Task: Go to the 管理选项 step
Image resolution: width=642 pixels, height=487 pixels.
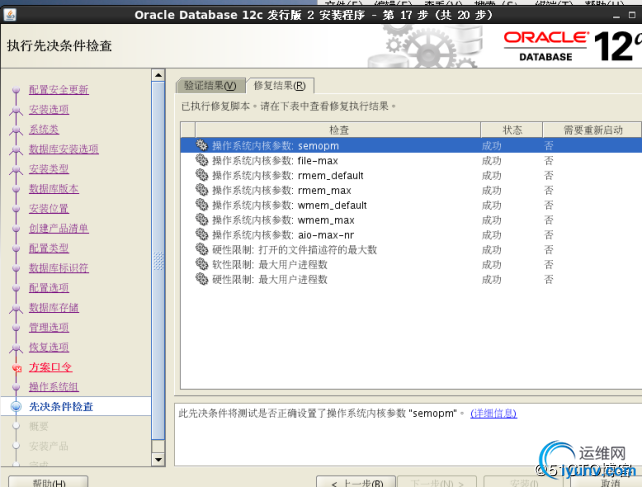Action: (x=49, y=327)
